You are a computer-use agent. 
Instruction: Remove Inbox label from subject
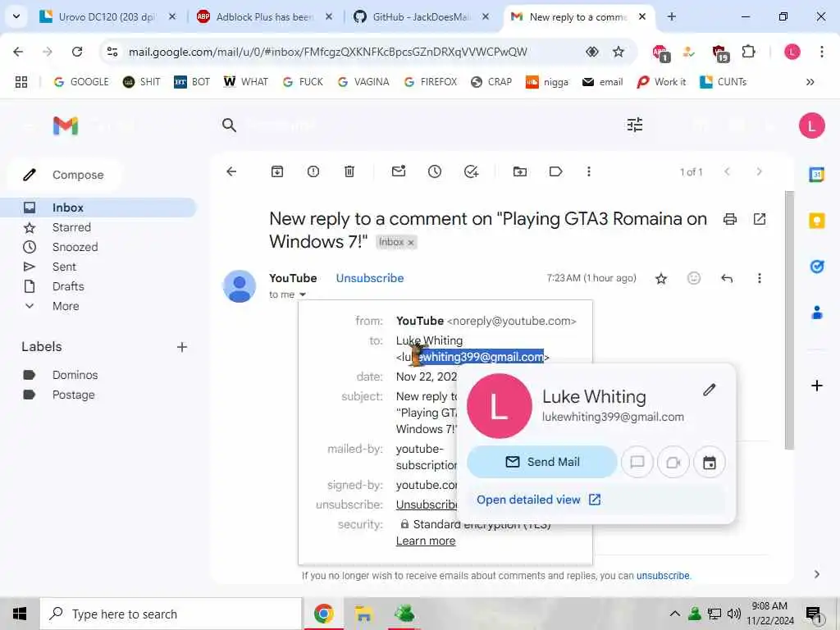pos(411,243)
